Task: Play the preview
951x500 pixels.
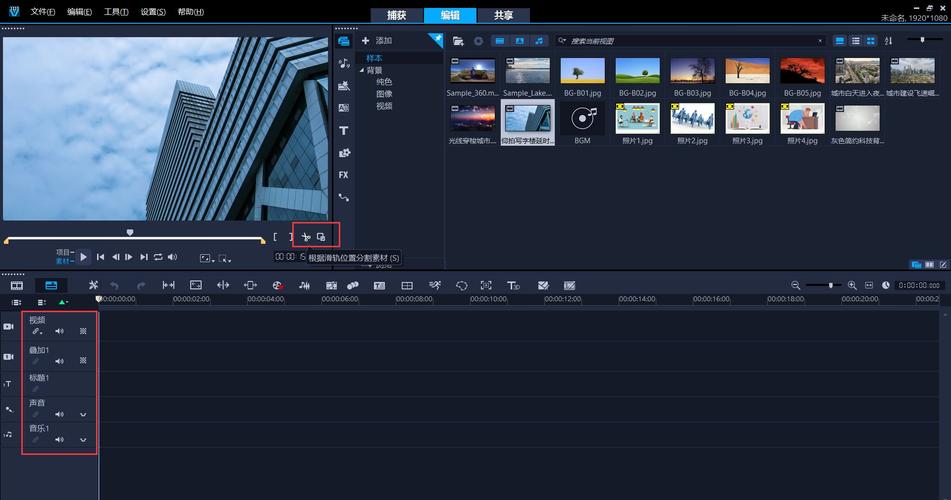Action: point(84,257)
